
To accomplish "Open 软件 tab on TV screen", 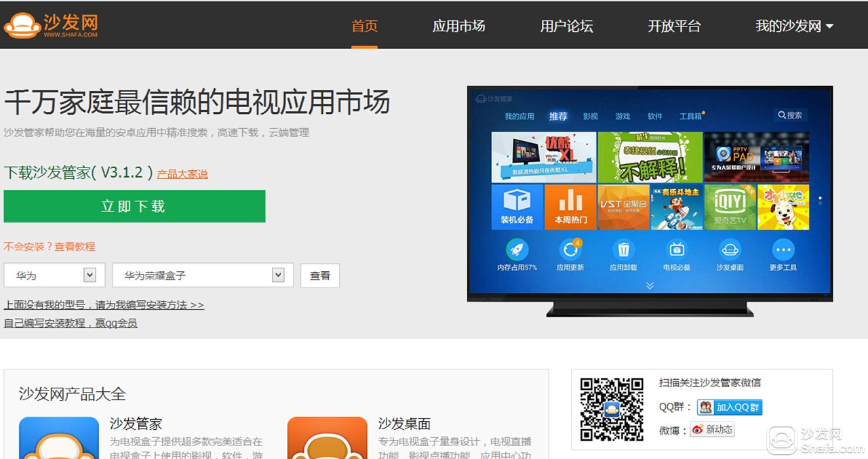I will (x=655, y=116).
